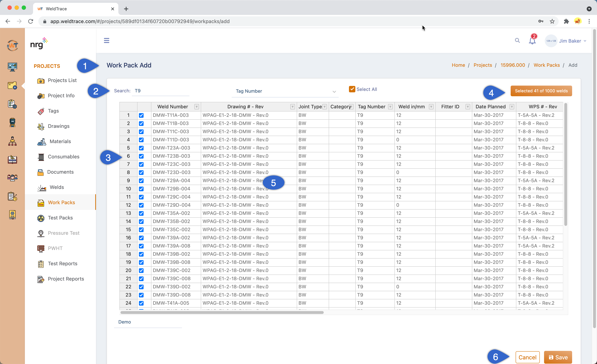The image size is (597, 364).
Task: Click the PWHT heater icon in sidebar
Action: (x=41, y=249)
